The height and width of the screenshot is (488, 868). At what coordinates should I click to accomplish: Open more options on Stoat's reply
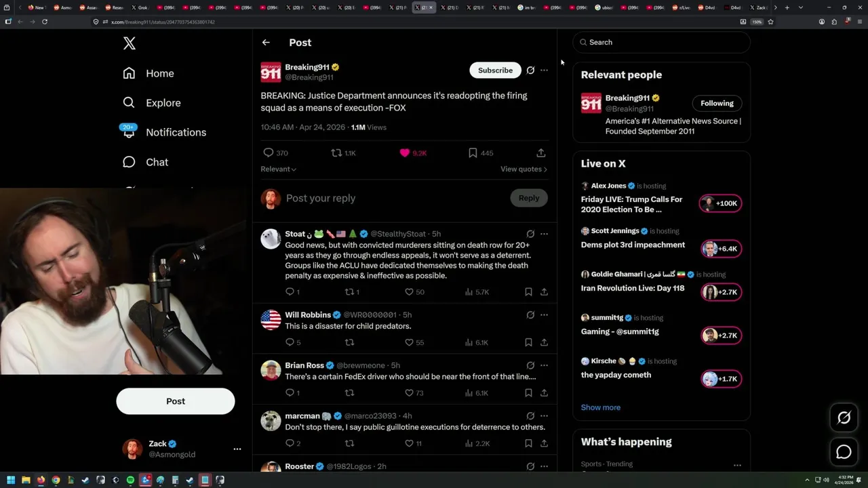click(544, 234)
